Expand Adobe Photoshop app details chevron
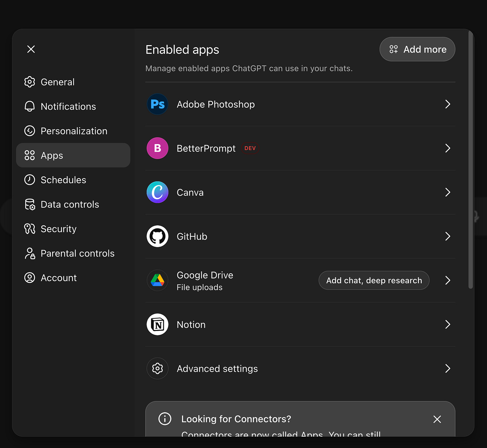This screenshot has width=487, height=448. pos(448,104)
